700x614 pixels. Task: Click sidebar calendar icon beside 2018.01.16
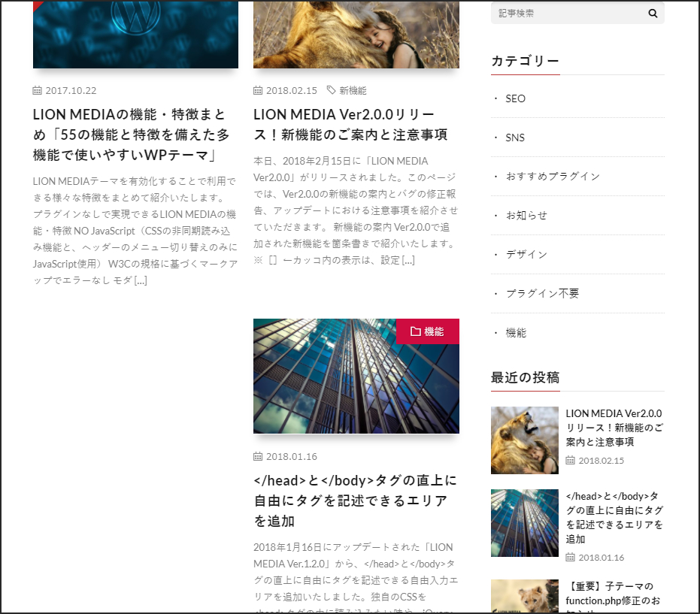(570, 558)
